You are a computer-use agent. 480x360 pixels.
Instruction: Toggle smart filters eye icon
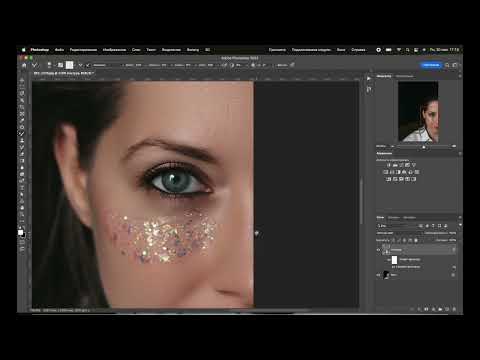point(389,260)
